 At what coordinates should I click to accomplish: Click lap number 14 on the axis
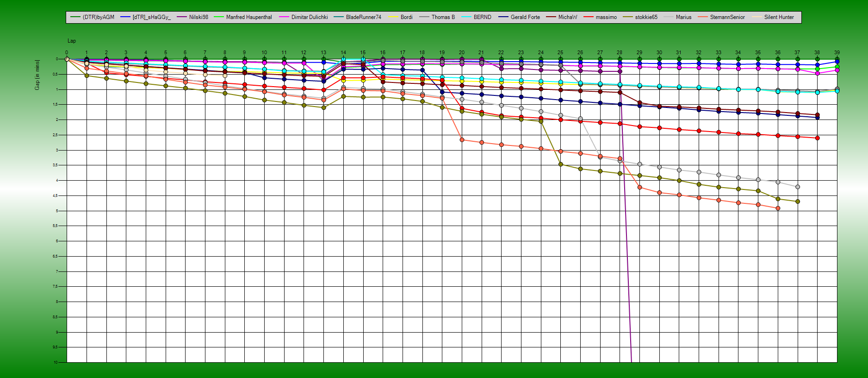pos(343,53)
